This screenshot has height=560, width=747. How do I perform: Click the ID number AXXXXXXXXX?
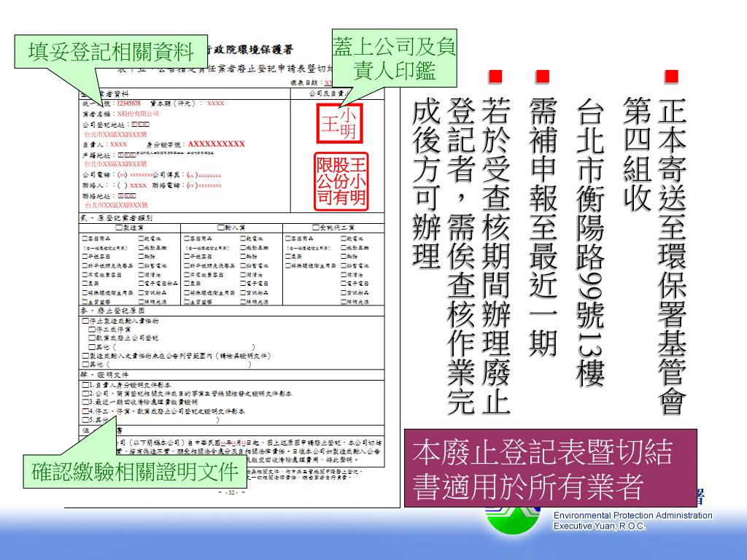coord(216,144)
